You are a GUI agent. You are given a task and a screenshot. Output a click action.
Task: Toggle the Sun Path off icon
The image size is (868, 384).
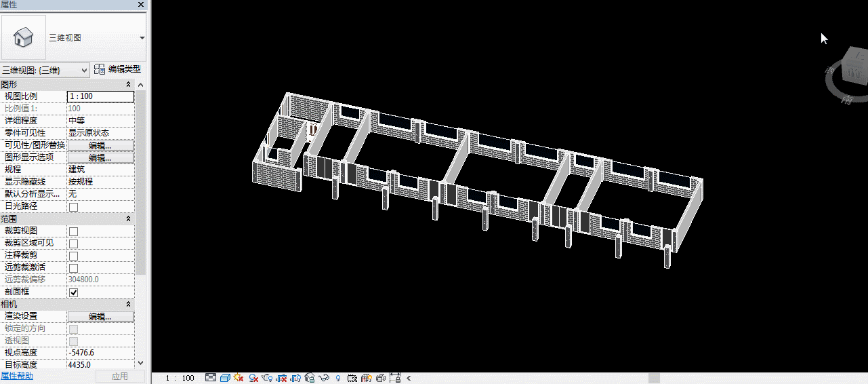point(239,378)
